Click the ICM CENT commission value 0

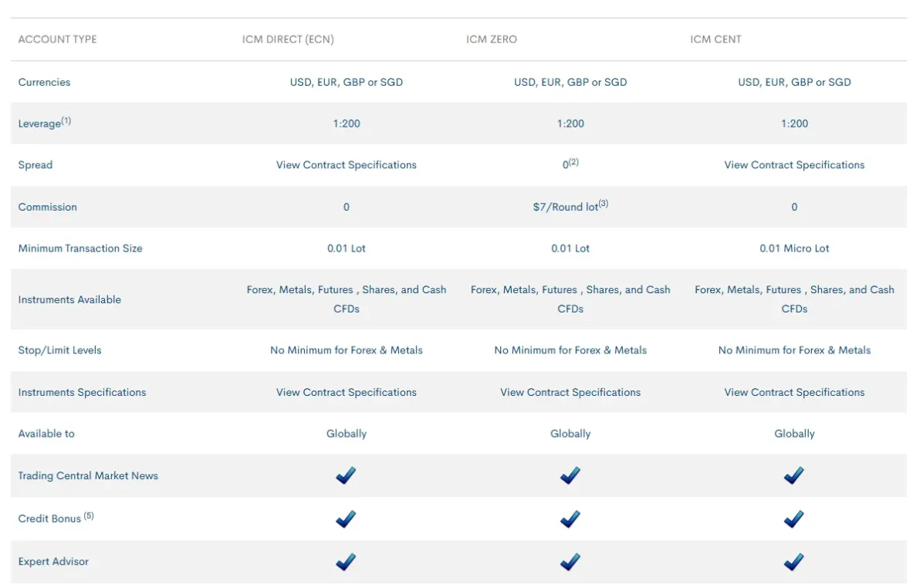(x=794, y=207)
